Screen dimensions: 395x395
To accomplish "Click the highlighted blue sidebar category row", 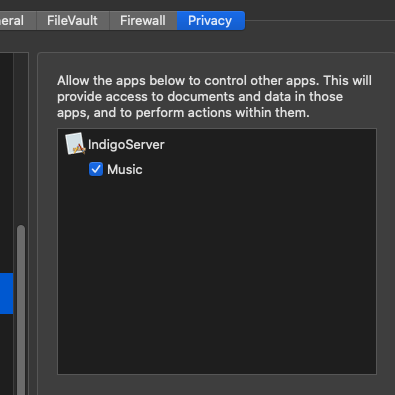I will pos(6,293).
